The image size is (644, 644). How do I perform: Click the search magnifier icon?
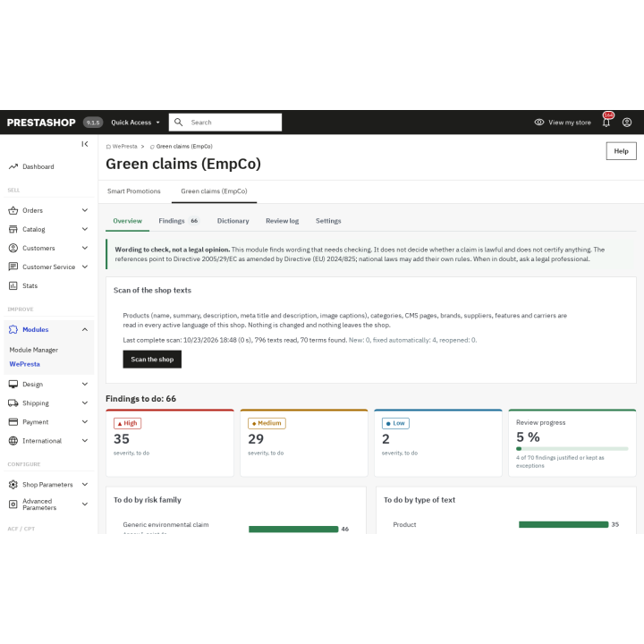[x=178, y=122]
